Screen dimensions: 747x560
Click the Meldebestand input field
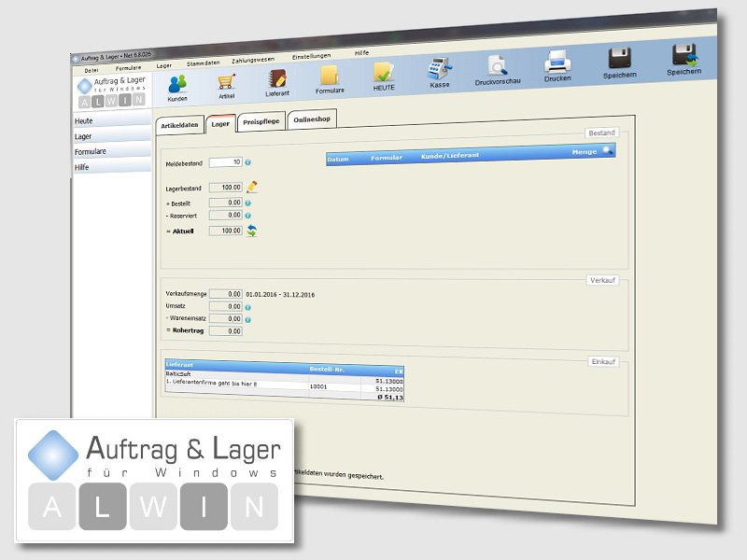coord(226,162)
